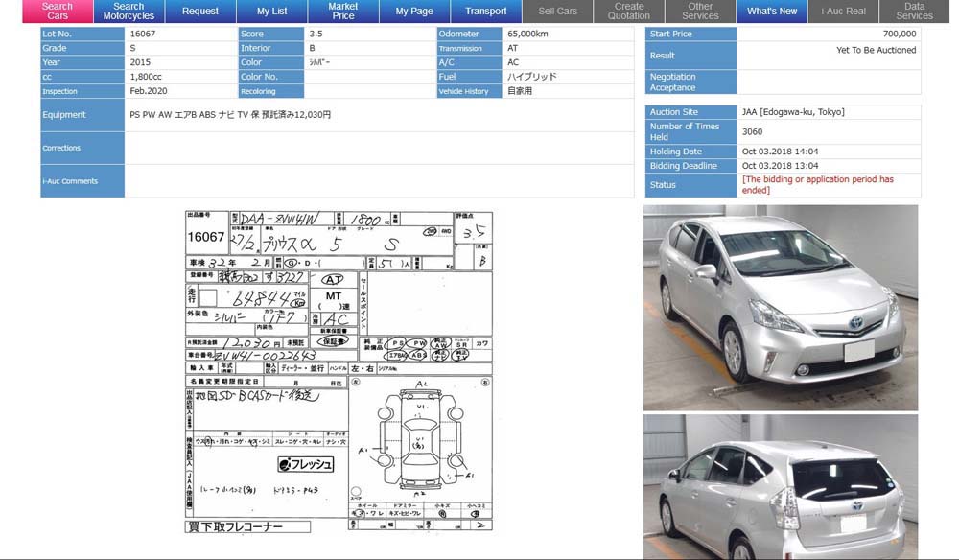Click the Grade value S
The height and width of the screenshot is (560, 959).
click(132, 48)
